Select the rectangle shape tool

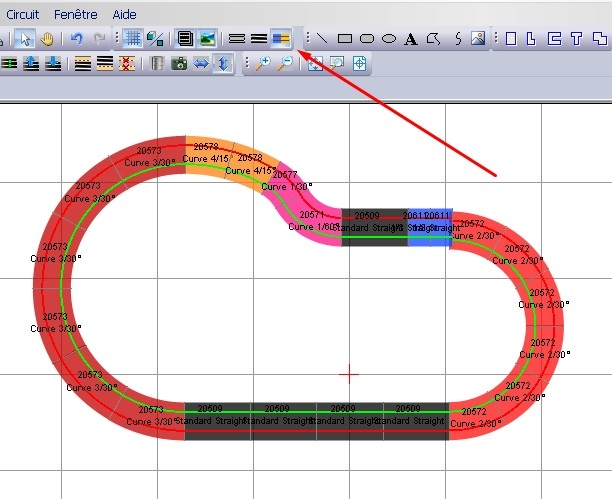(345, 39)
